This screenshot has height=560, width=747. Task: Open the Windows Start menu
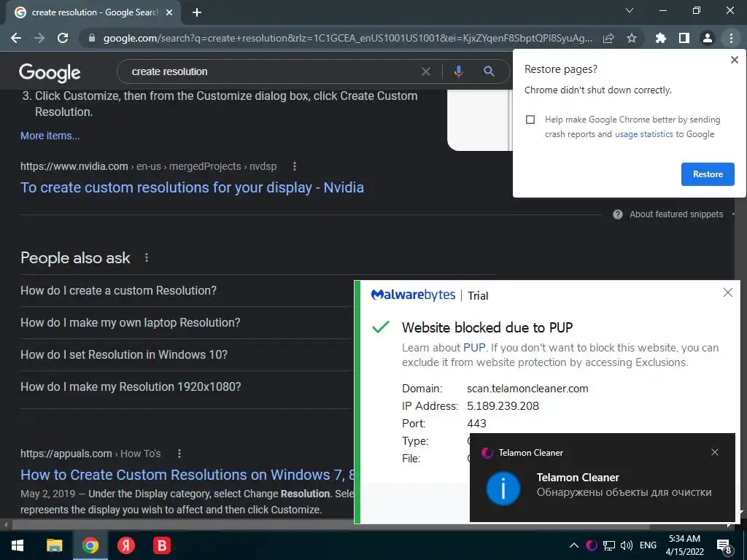point(18,545)
